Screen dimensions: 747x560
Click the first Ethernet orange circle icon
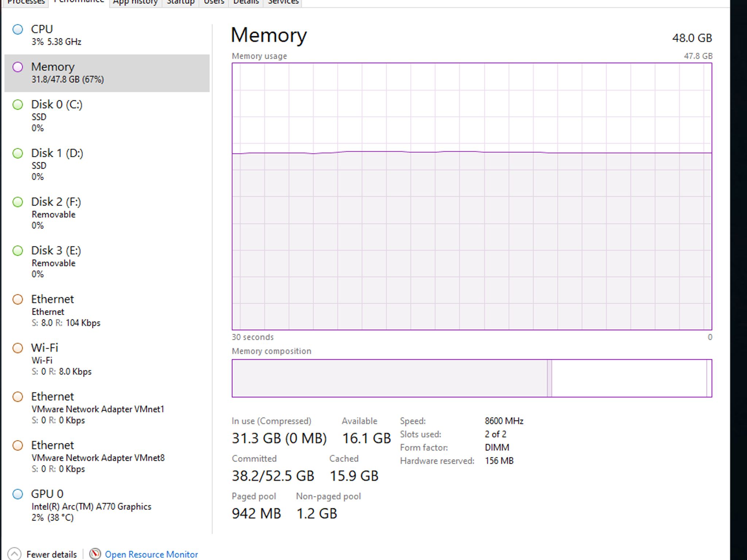[x=18, y=299]
